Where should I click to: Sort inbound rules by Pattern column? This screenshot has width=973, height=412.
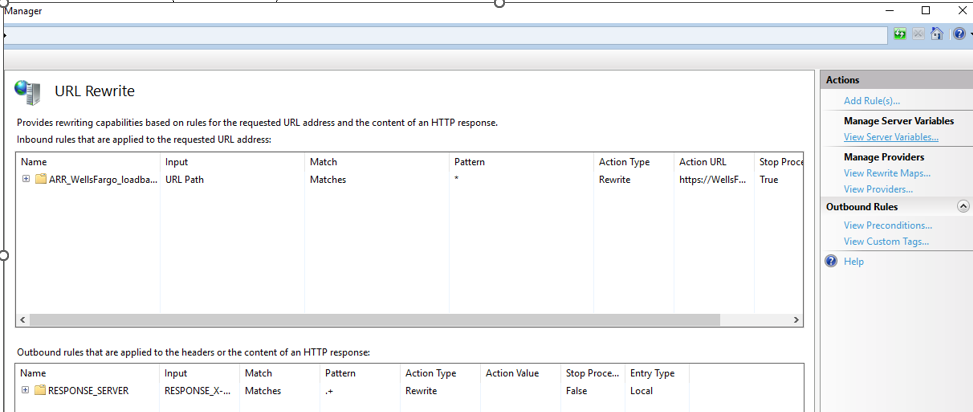pyautogui.click(x=521, y=162)
